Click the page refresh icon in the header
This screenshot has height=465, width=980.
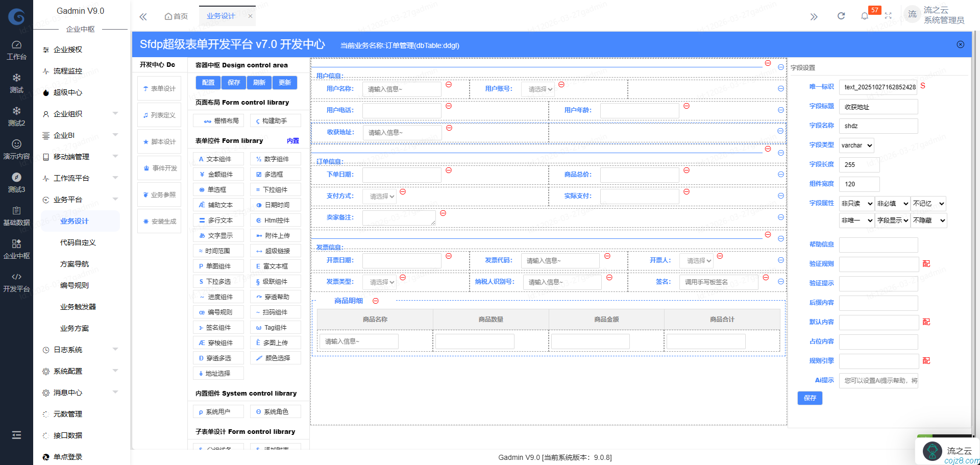coord(841,16)
